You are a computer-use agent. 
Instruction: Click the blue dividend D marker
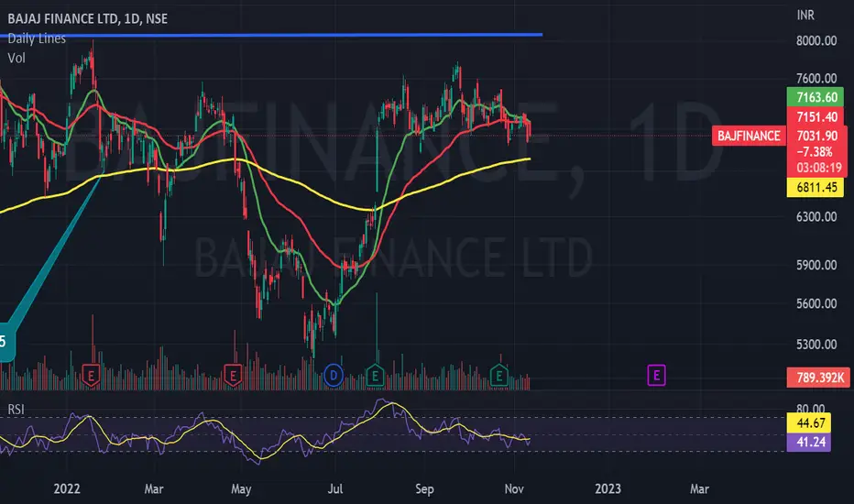(x=334, y=376)
